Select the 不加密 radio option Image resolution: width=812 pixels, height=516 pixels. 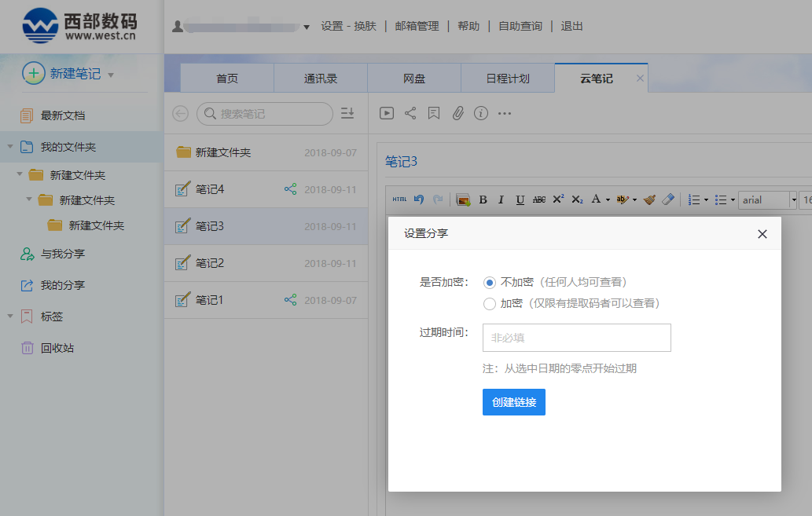coord(490,282)
